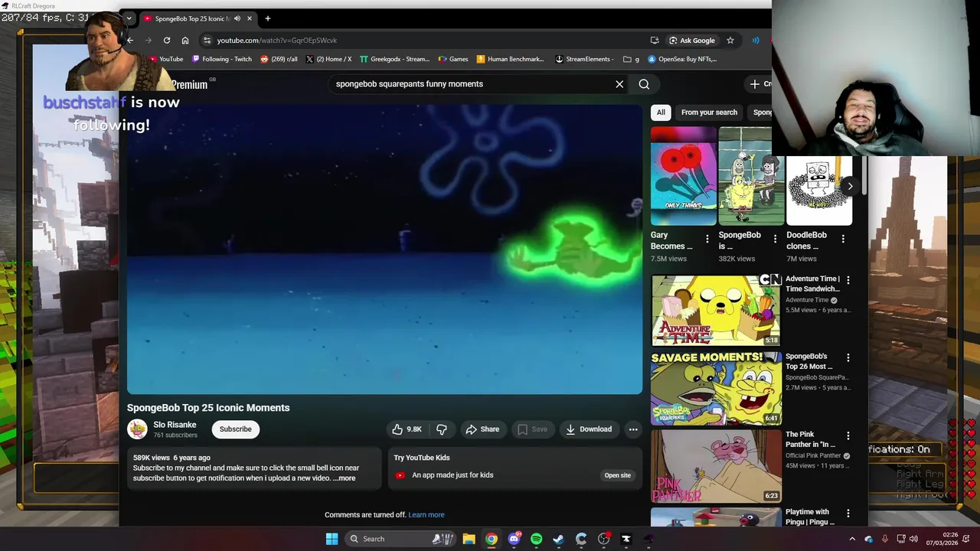Clear the YouTube search query
The image size is (980, 551).
tap(619, 84)
